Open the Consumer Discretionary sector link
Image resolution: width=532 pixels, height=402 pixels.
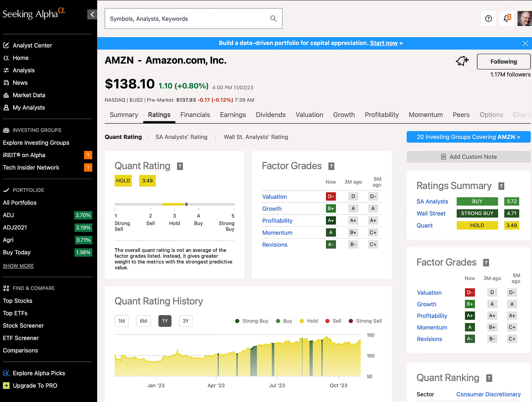[489, 394]
